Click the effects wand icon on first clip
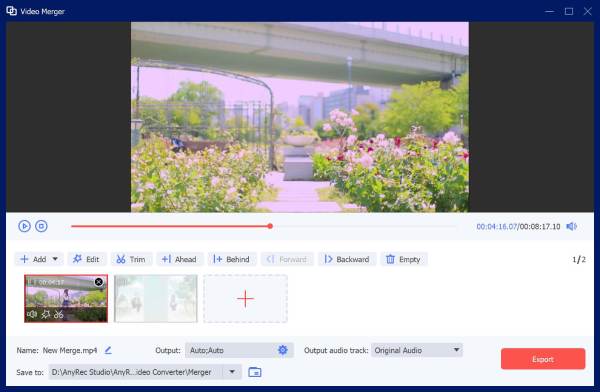 tap(46, 314)
